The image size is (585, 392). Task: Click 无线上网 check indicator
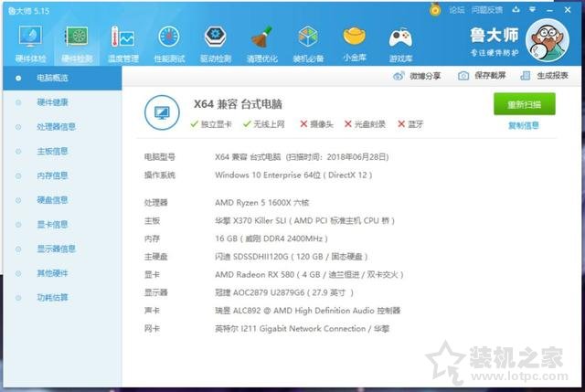pyautogui.click(x=264, y=124)
